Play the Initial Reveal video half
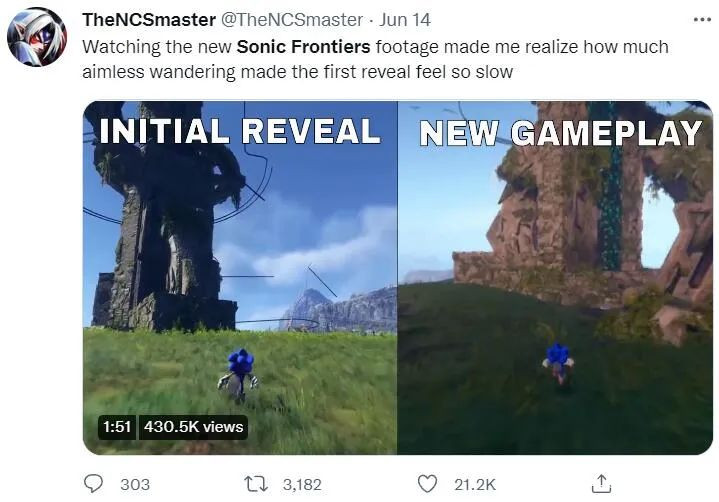719x502 pixels. point(240,278)
